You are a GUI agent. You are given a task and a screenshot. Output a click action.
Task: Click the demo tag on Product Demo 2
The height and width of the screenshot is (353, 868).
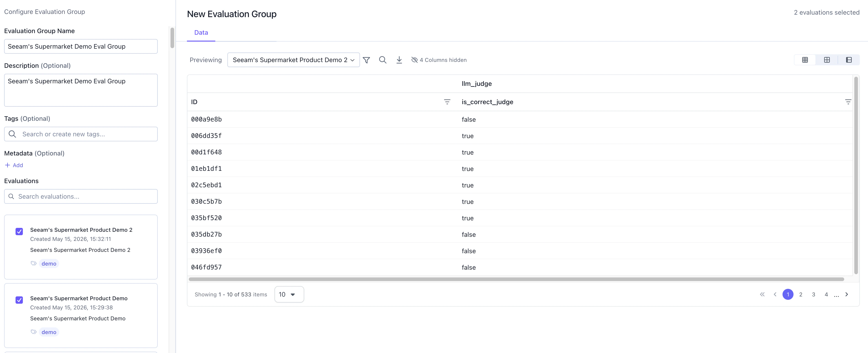pos(49,263)
